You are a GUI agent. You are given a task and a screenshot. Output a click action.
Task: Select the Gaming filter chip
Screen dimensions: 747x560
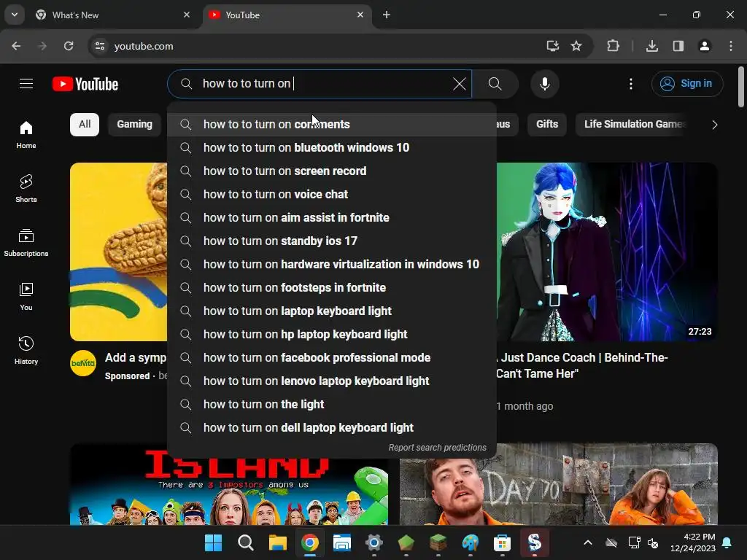pyautogui.click(x=135, y=124)
